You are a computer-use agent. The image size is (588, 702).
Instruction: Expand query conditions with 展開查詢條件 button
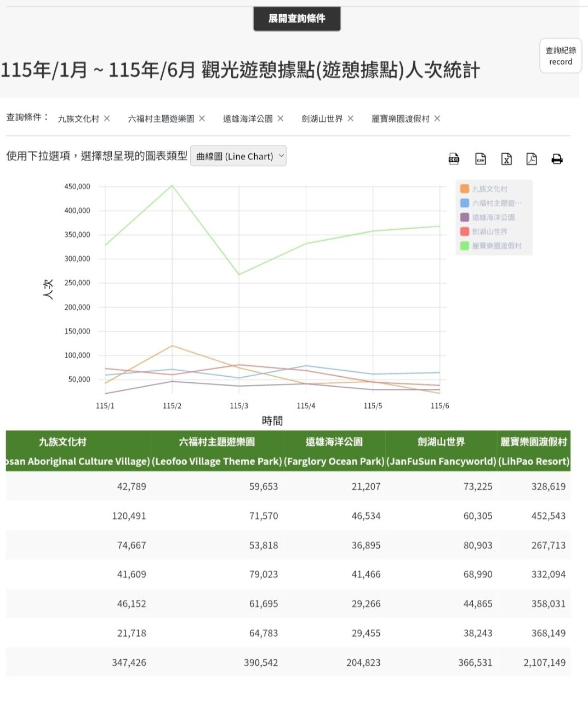click(x=296, y=19)
